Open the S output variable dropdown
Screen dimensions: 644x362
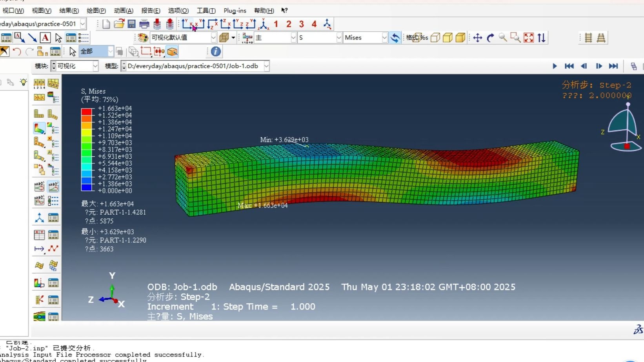point(339,38)
